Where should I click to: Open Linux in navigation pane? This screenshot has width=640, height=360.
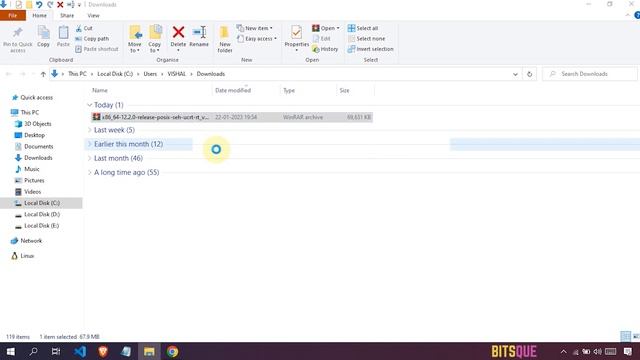click(x=23, y=256)
